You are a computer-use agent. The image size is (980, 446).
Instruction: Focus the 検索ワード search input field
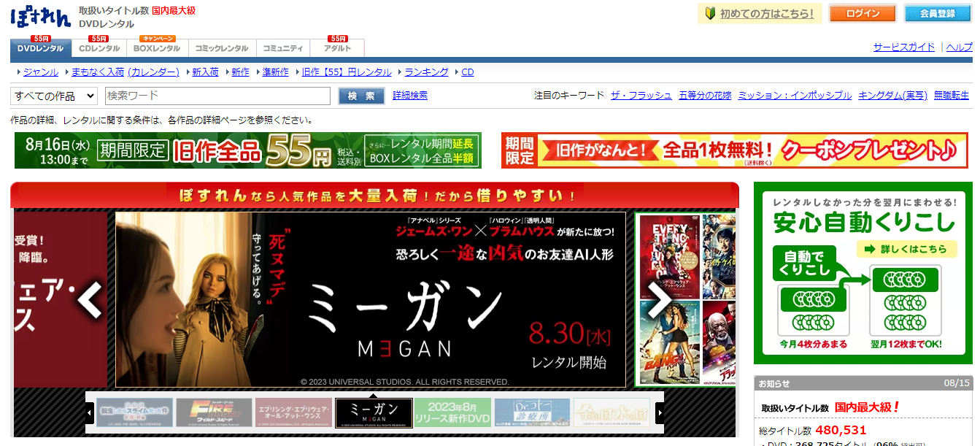click(217, 96)
